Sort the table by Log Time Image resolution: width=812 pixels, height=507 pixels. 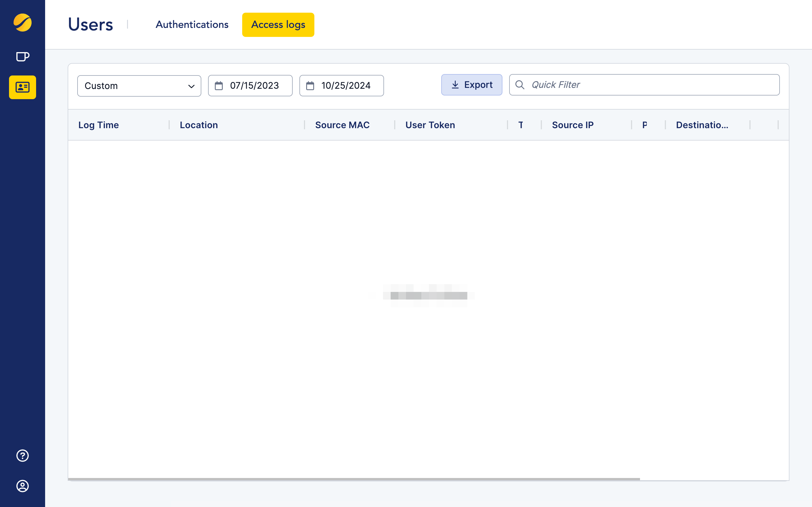pyautogui.click(x=98, y=125)
